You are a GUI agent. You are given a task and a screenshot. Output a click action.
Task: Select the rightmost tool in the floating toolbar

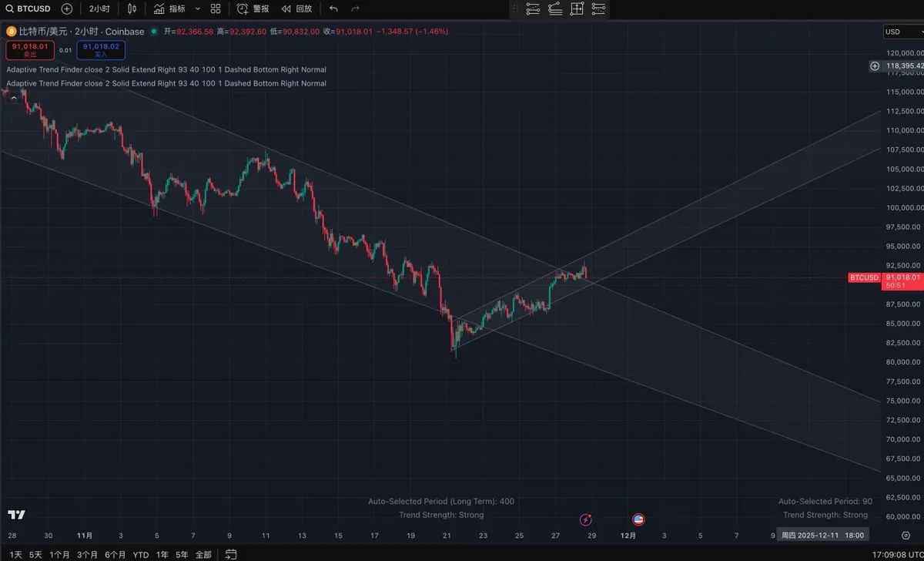[599, 8]
